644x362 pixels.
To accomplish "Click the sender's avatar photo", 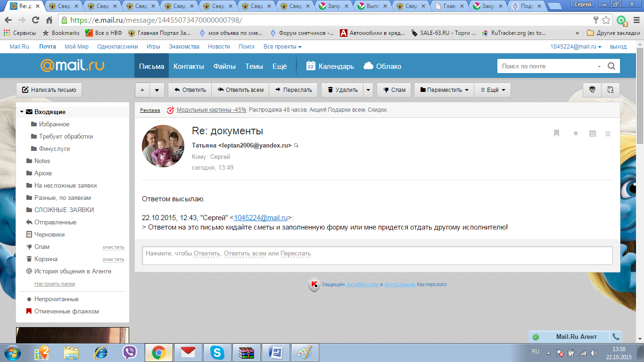I will click(163, 146).
